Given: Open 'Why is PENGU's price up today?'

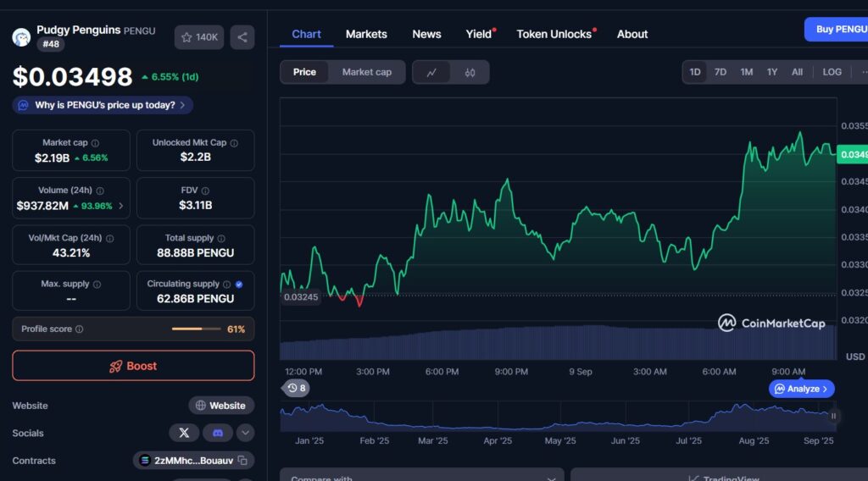Looking at the screenshot, I should [x=103, y=105].
